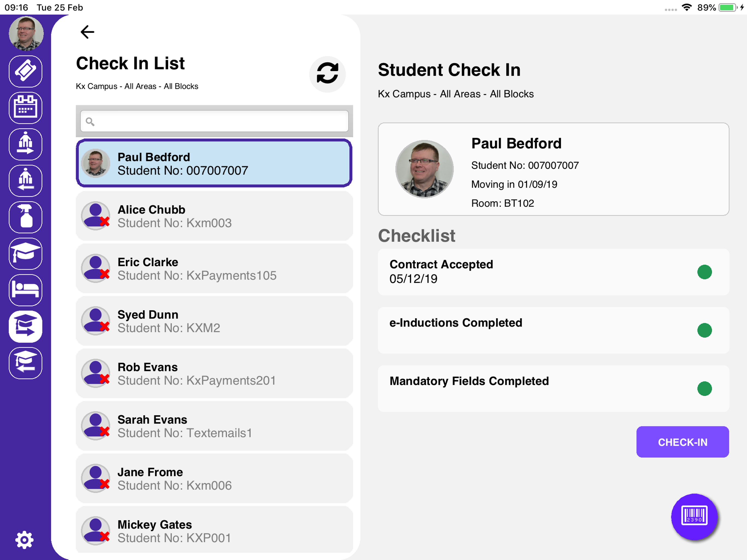Refresh the Check In List

click(327, 74)
